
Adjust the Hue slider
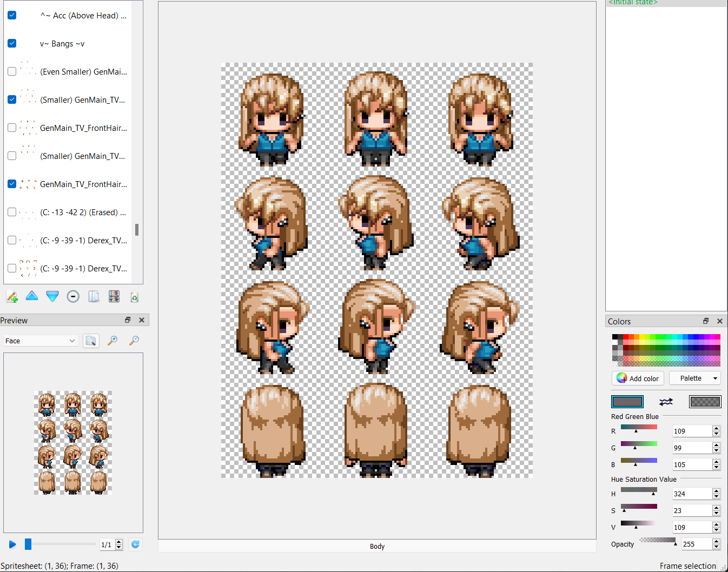click(x=639, y=491)
